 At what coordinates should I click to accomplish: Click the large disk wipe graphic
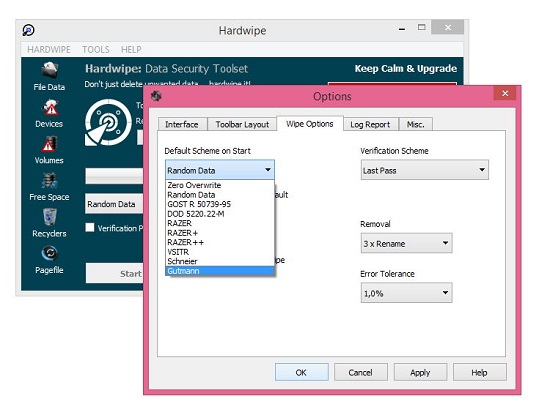(108, 122)
